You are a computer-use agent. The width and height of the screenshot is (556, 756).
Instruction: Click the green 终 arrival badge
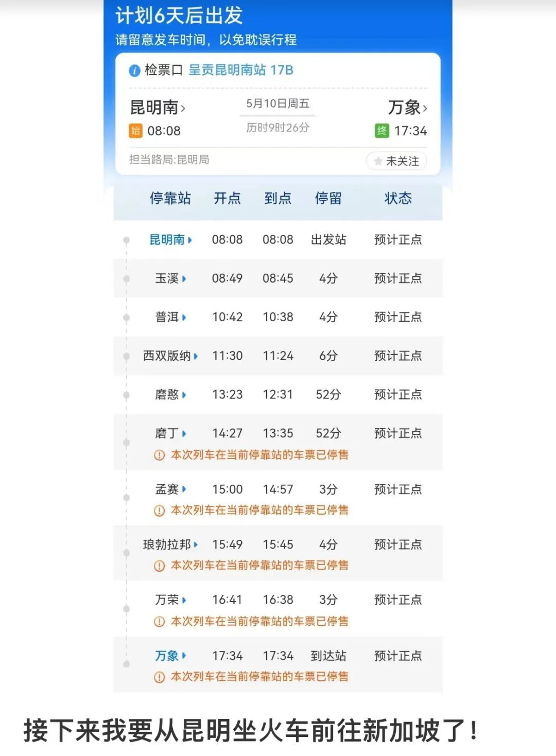(x=381, y=131)
